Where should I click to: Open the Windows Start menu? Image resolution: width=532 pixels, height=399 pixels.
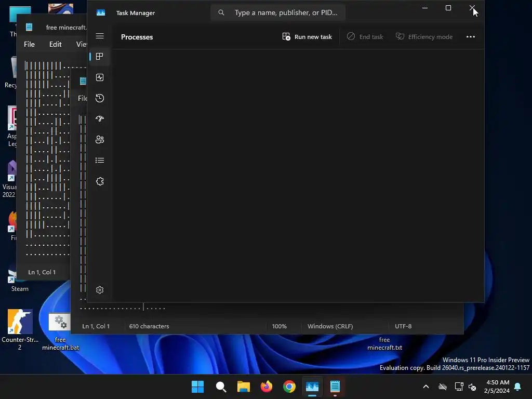tap(197, 387)
